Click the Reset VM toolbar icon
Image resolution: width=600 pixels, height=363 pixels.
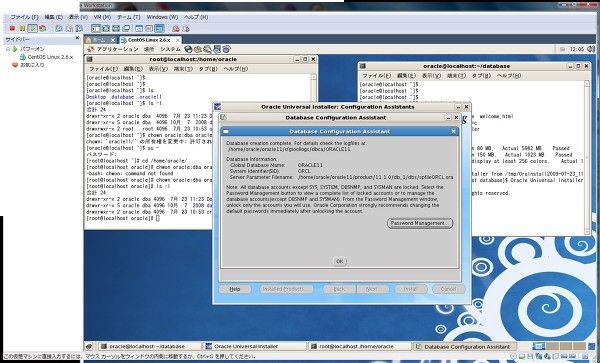tap(42, 28)
